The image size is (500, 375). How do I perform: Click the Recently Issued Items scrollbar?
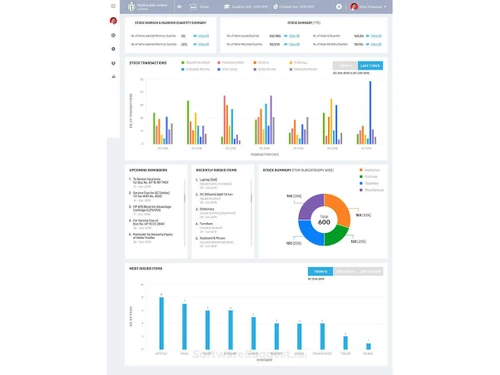251,213
